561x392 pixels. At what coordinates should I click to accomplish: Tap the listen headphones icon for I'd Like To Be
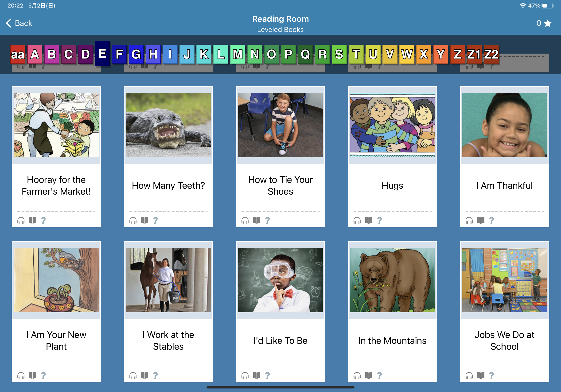pos(245,375)
